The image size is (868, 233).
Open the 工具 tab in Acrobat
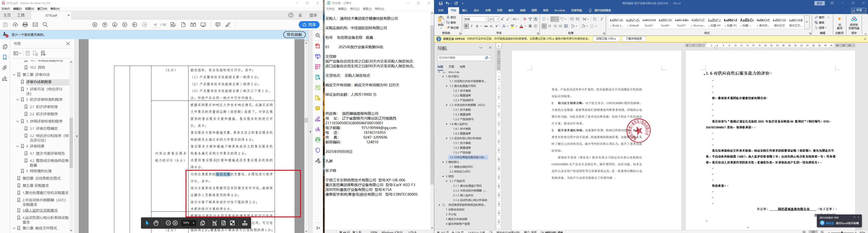coord(21,15)
